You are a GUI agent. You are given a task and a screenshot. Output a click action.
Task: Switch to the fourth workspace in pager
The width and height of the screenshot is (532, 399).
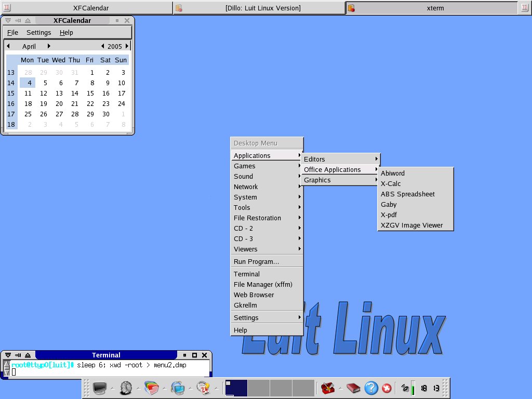pyautogui.click(x=303, y=388)
